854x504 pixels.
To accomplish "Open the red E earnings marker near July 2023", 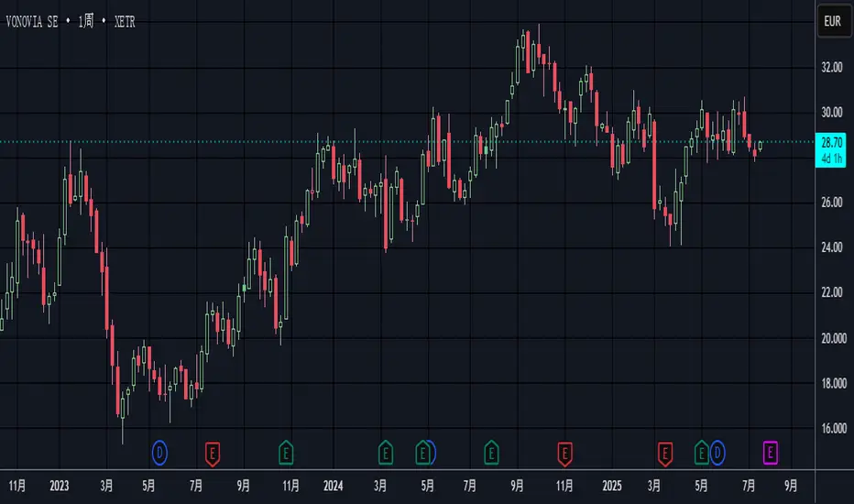I will tap(213, 451).
